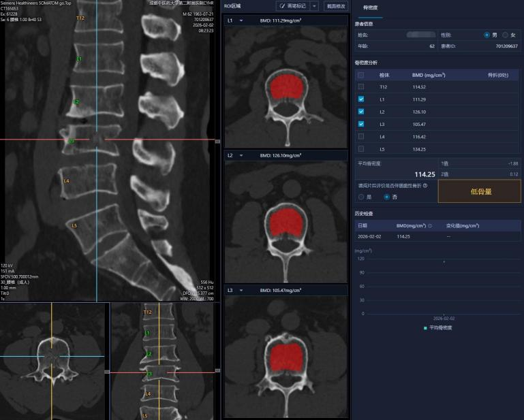
Task: Open the L3 ROI vertebra dropdown
Action: (x=241, y=290)
